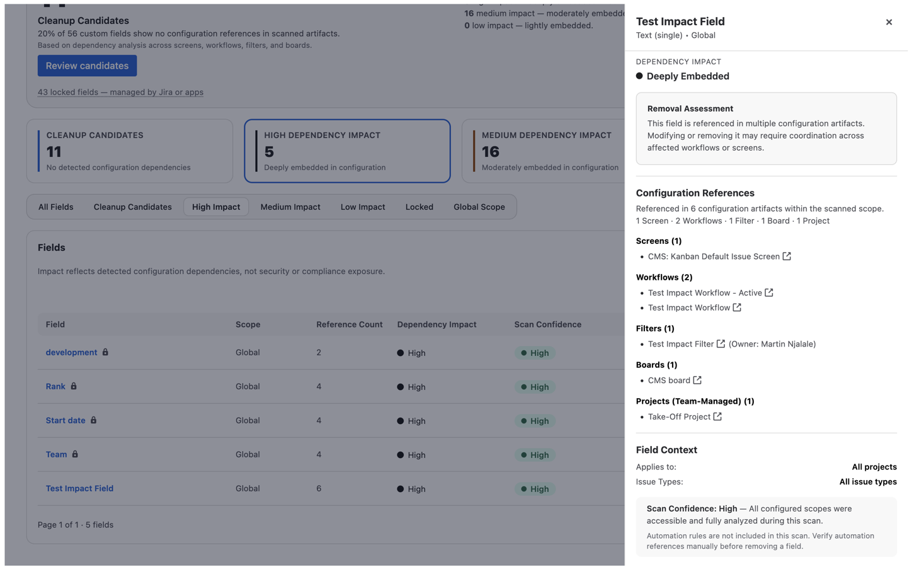The width and height of the screenshot is (924, 567).
Task: Click the lock icon beside Rank
Action: coord(72,386)
